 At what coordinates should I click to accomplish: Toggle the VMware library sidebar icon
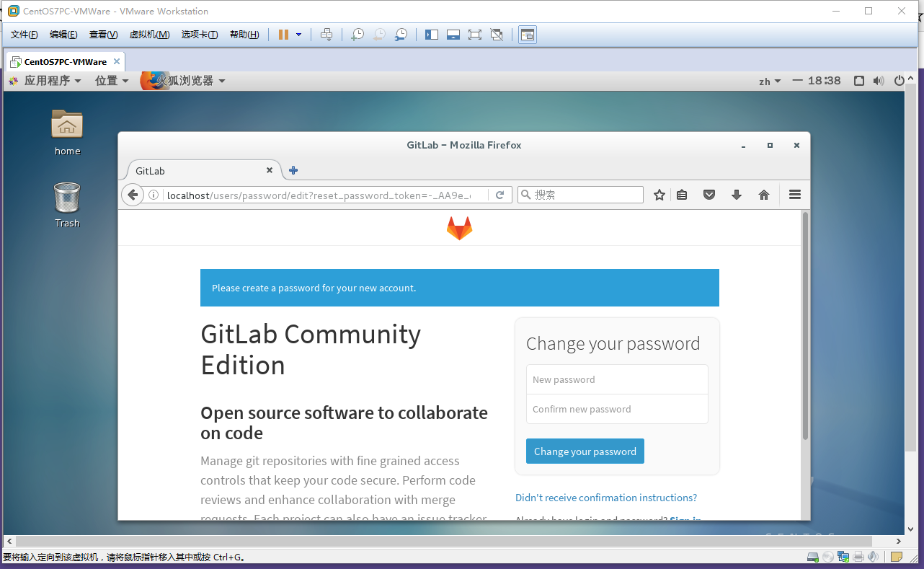(432, 35)
